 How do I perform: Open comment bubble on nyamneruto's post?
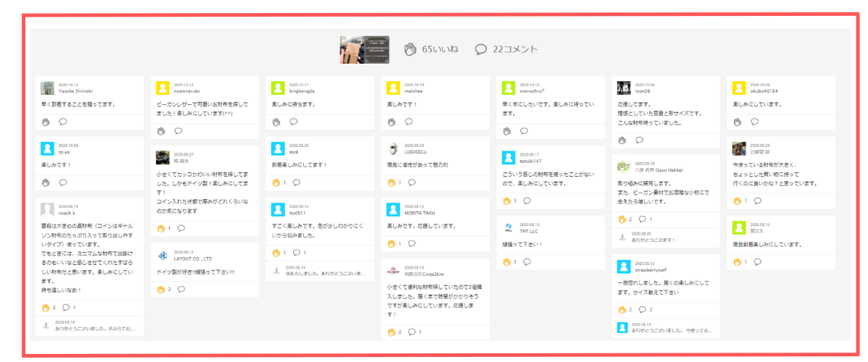pos(178,131)
